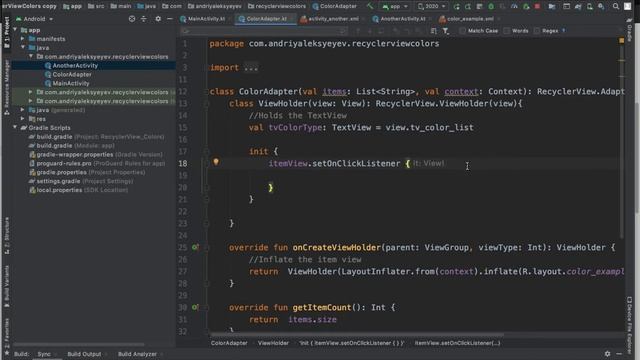Click itemView.setOnClickListener breadcrumb at bottom
640x360 pixels.
click(x=457, y=343)
